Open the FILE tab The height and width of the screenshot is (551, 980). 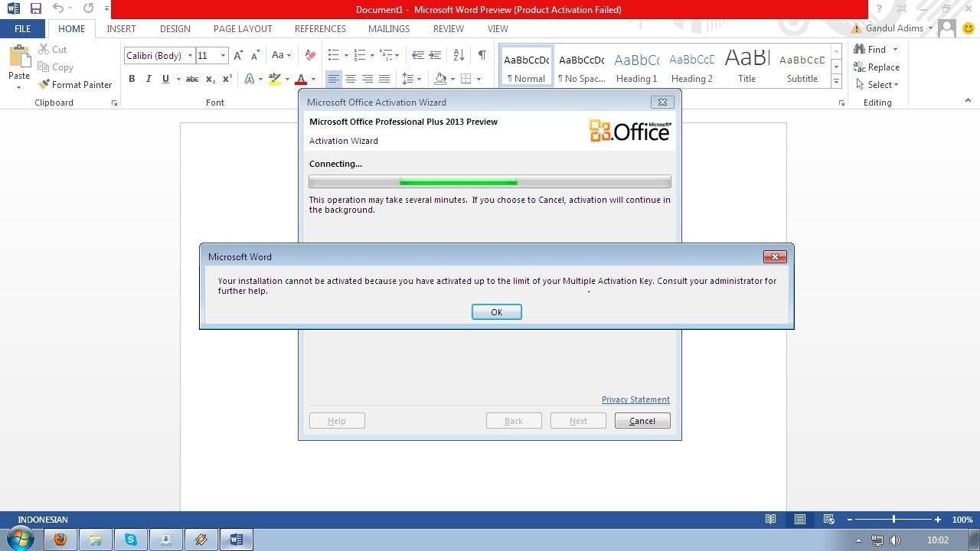pyautogui.click(x=22, y=28)
